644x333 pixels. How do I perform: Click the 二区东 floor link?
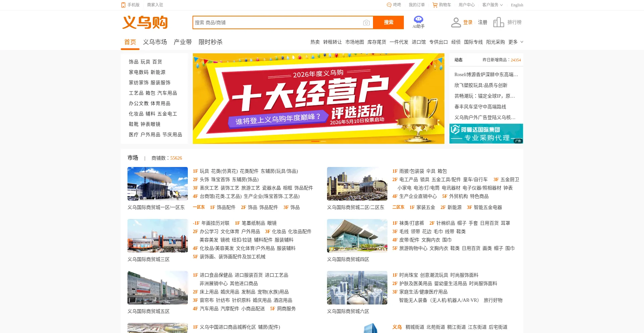[398, 207]
